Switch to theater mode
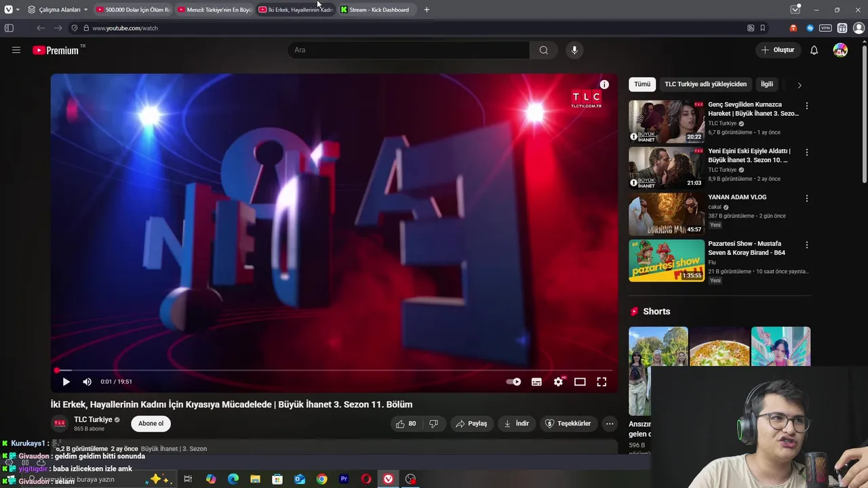Image resolution: width=868 pixels, height=488 pixels. tap(580, 382)
